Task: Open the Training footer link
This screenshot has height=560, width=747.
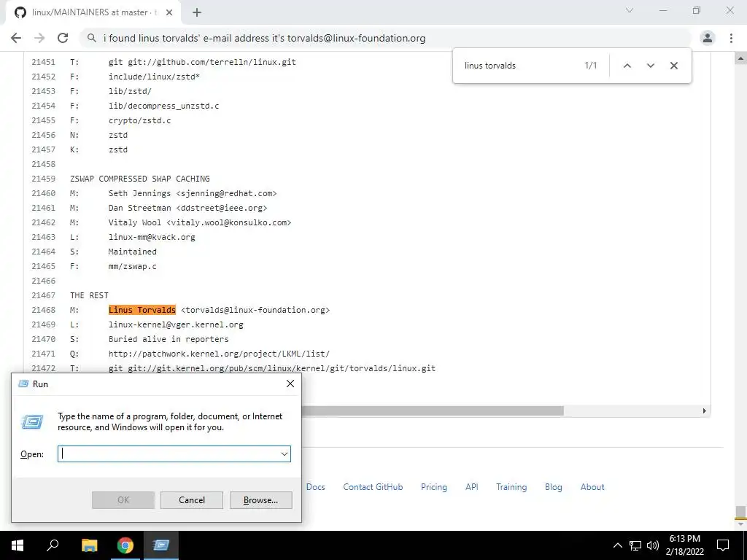Action: (511, 487)
